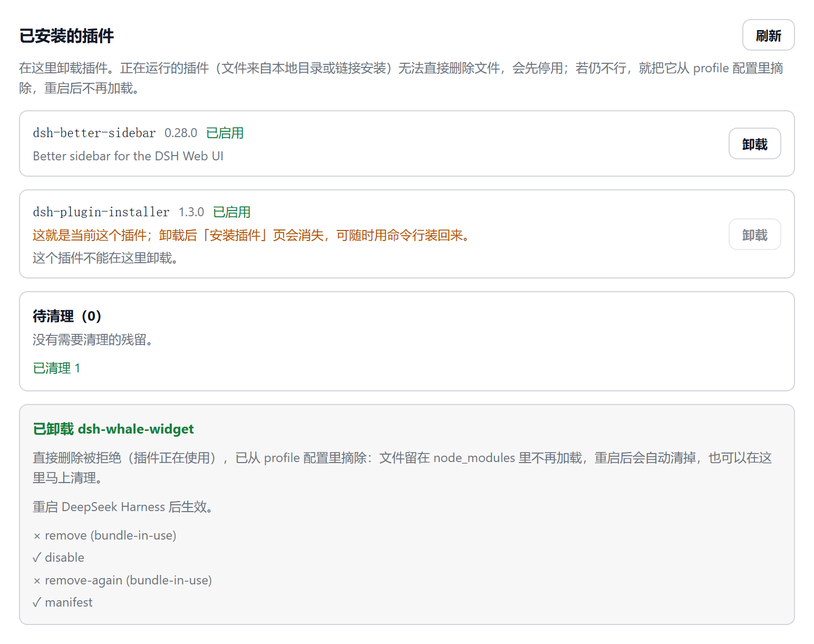
Task: Click the successful 'disable' step
Action: tap(59, 558)
